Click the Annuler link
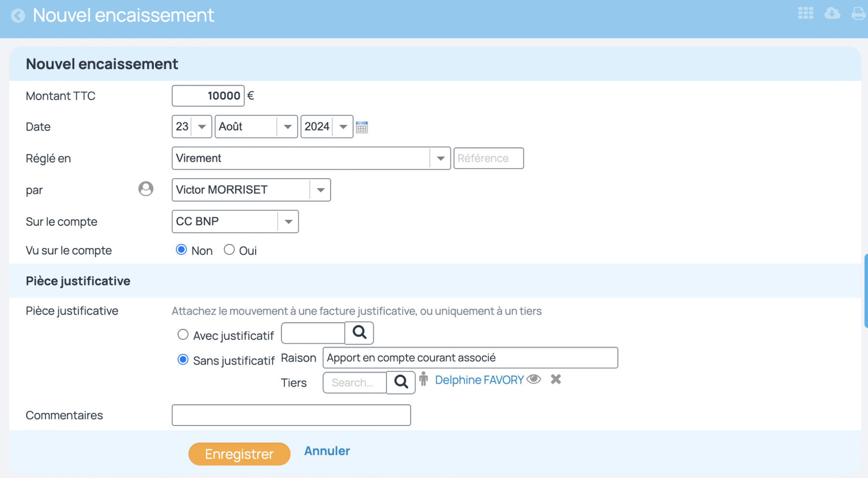This screenshot has width=868, height=478. pyautogui.click(x=327, y=451)
